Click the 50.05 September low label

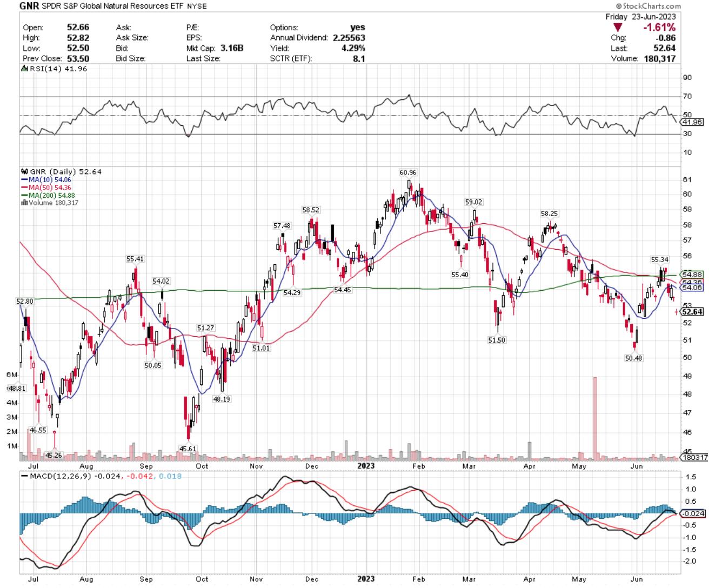tap(153, 365)
